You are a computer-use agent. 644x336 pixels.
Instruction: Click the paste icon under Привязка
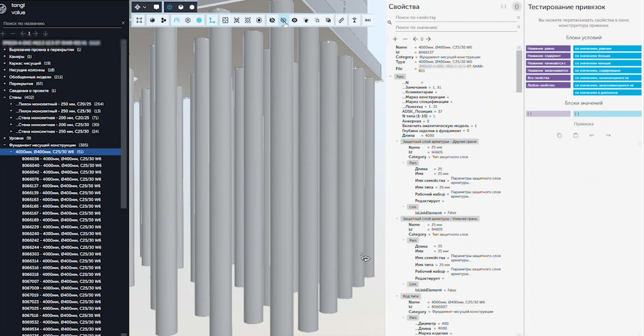tap(575, 136)
